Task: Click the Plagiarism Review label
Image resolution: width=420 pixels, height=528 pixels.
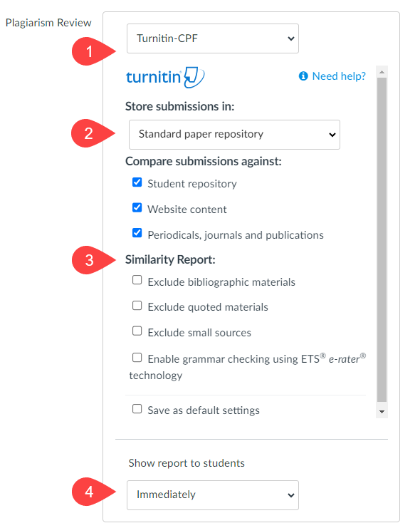Action: tap(48, 23)
